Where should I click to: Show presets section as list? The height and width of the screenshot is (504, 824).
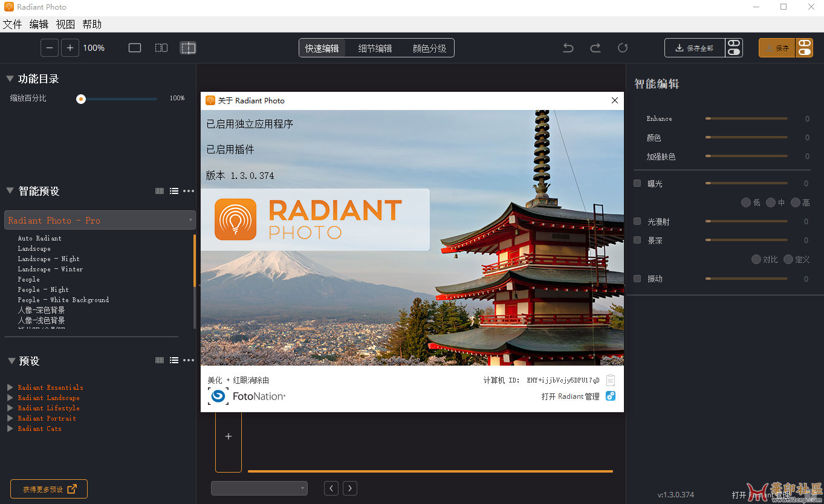[x=174, y=360]
